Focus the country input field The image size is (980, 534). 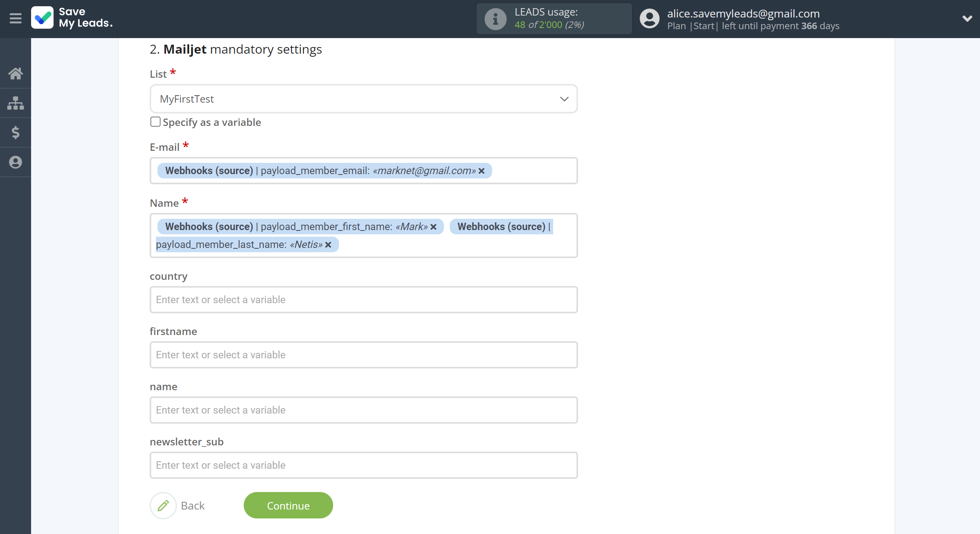[363, 300]
